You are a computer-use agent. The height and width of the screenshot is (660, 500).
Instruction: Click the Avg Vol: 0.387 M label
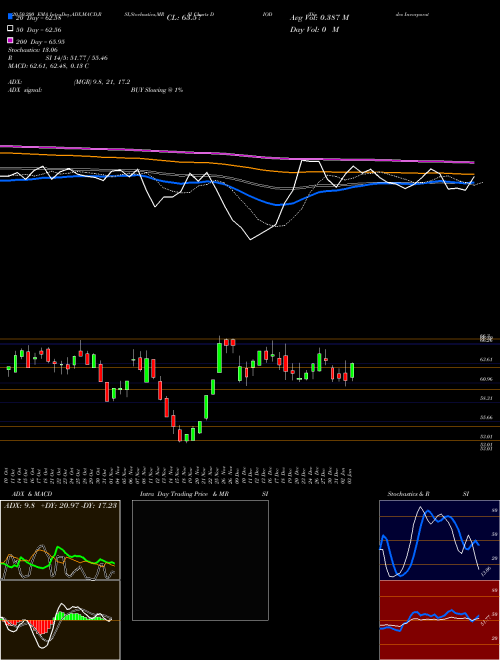[319, 18]
